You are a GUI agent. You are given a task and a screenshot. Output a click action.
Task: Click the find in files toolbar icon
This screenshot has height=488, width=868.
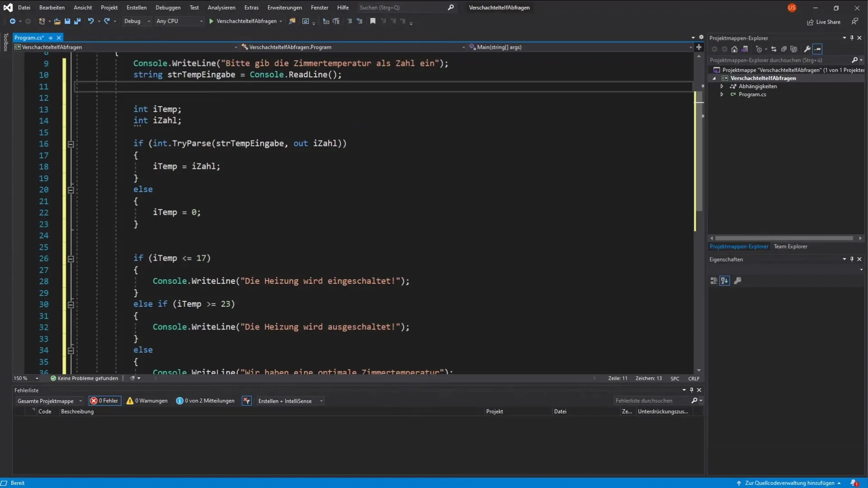[x=292, y=21]
